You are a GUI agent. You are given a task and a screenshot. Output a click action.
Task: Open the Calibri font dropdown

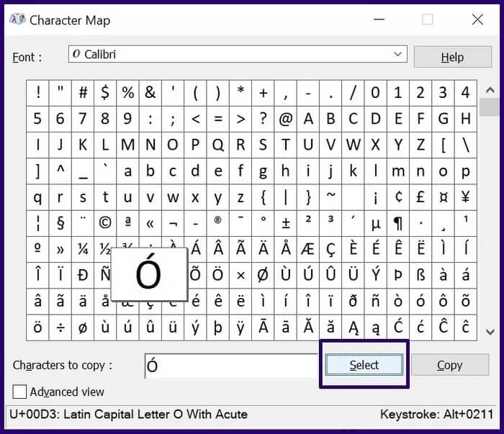pyautogui.click(x=238, y=54)
